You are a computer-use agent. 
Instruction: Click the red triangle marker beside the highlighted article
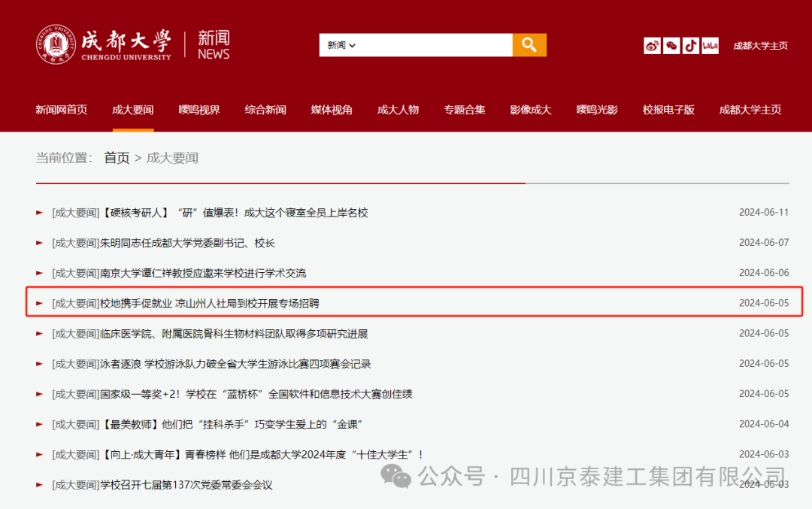[x=38, y=303]
